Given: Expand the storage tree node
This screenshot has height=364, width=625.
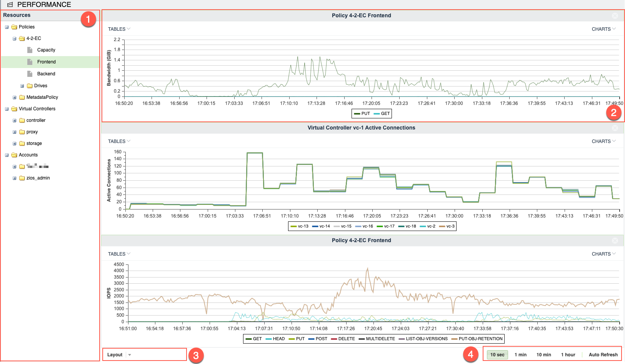Looking at the screenshot, I should pos(14,143).
